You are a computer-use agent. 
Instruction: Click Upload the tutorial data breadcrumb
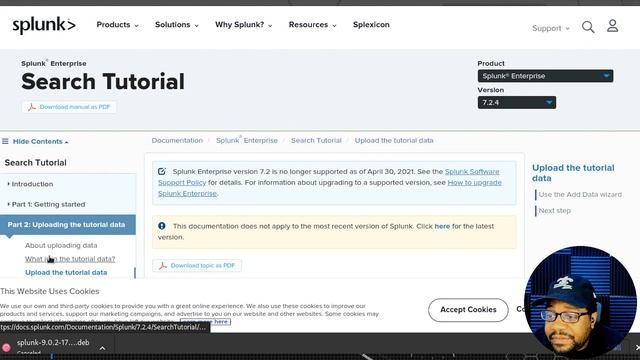394,140
